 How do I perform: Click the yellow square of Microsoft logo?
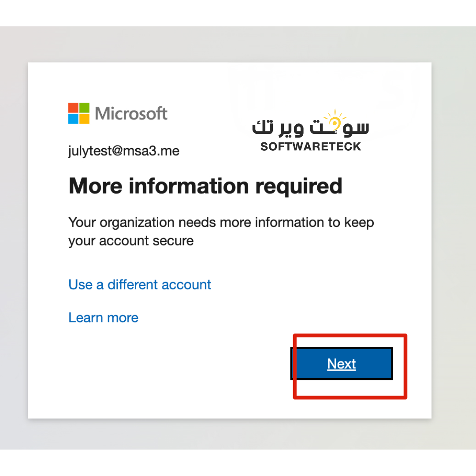tap(85, 119)
